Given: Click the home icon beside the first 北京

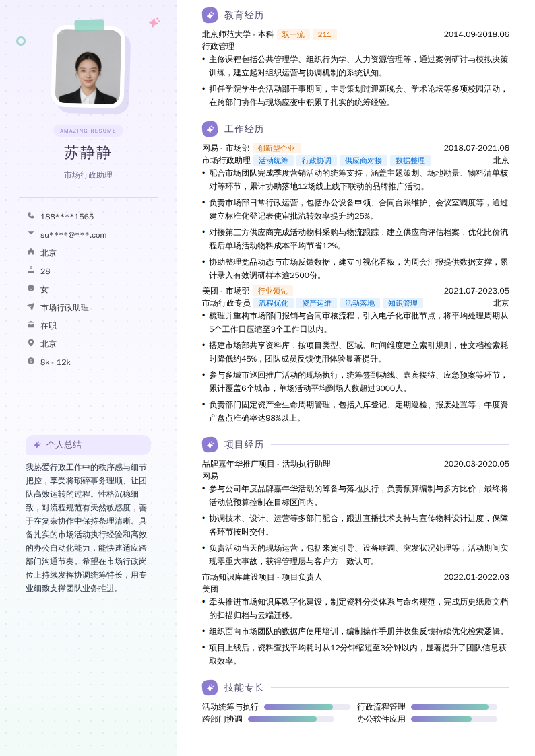Looking at the screenshot, I should point(31,252).
